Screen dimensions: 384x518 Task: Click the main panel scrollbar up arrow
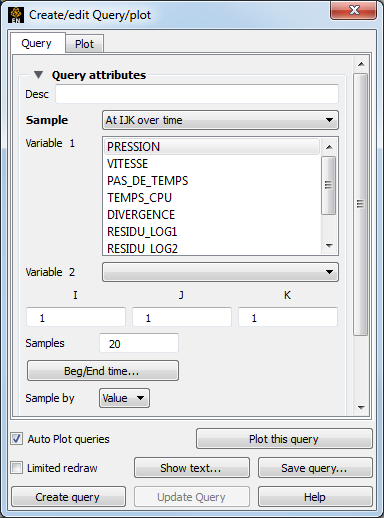361,64
